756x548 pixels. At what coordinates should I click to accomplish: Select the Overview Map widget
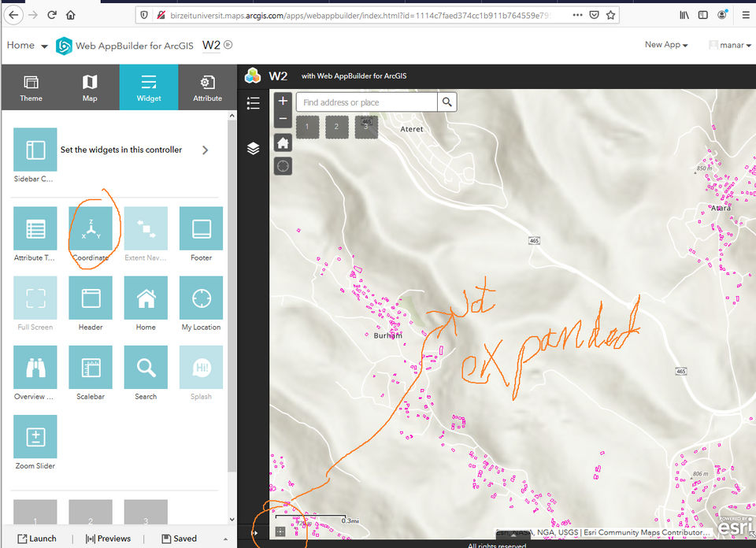(35, 367)
